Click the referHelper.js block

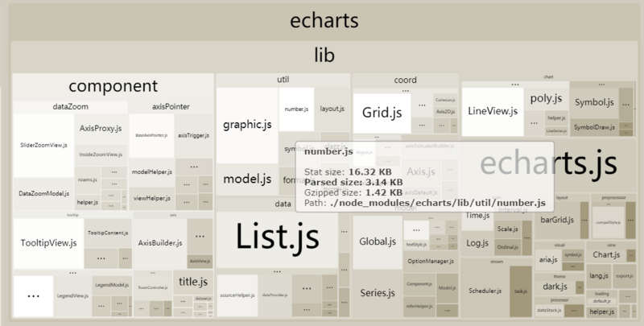419,307
